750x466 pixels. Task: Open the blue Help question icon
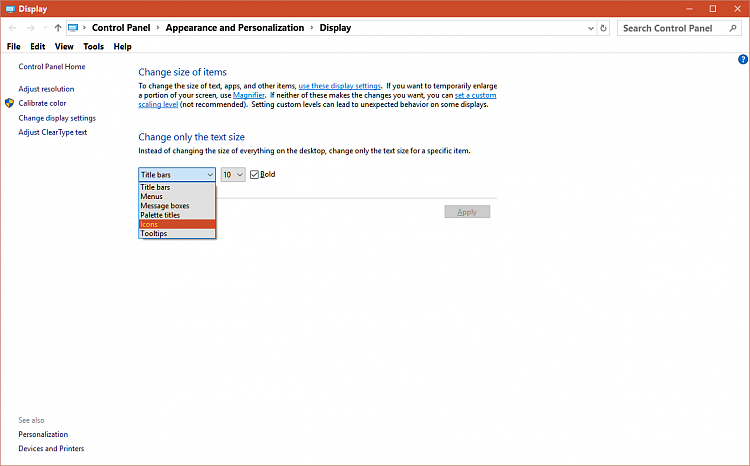coord(742,59)
